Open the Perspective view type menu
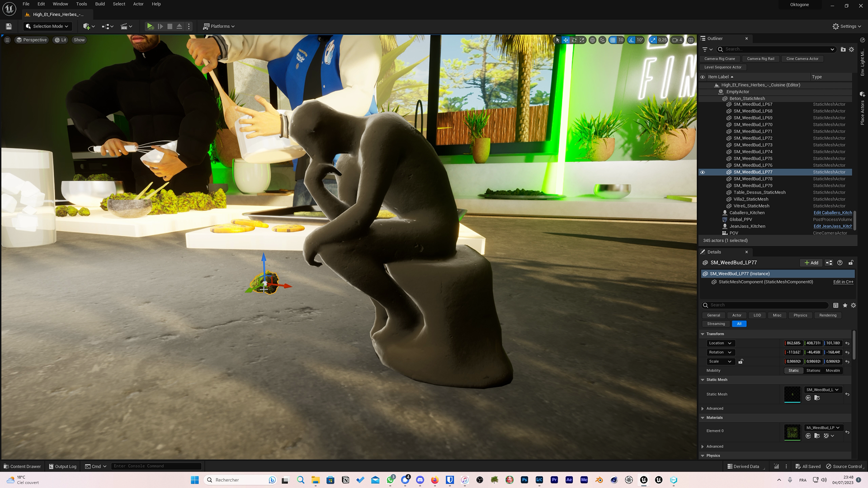This screenshot has width=868, height=488. coord(32,40)
